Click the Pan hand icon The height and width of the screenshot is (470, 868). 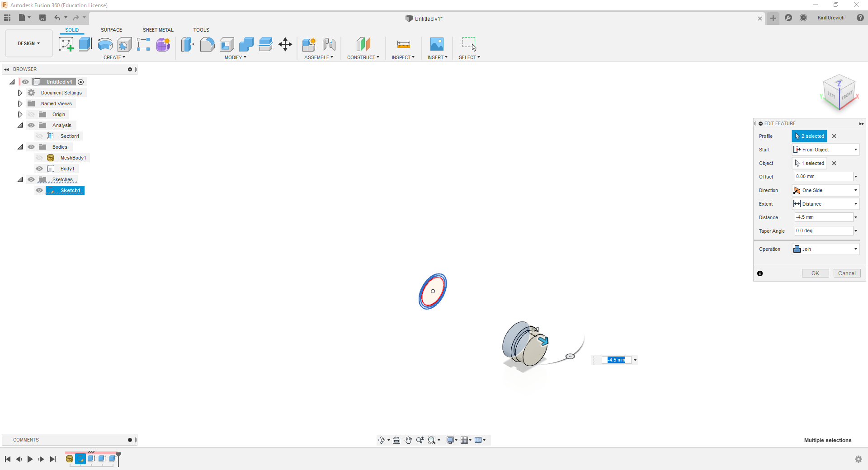408,440
